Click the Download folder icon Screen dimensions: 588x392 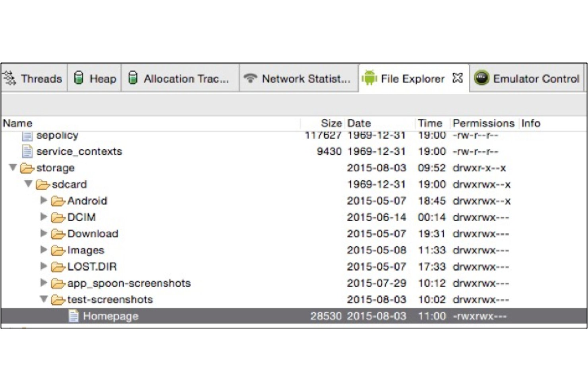(58, 234)
